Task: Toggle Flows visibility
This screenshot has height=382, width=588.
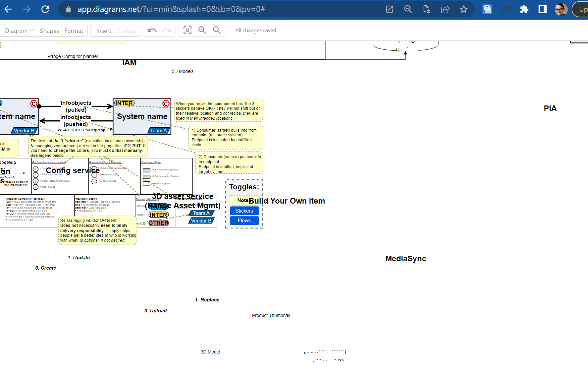Action: click(244, 221)
